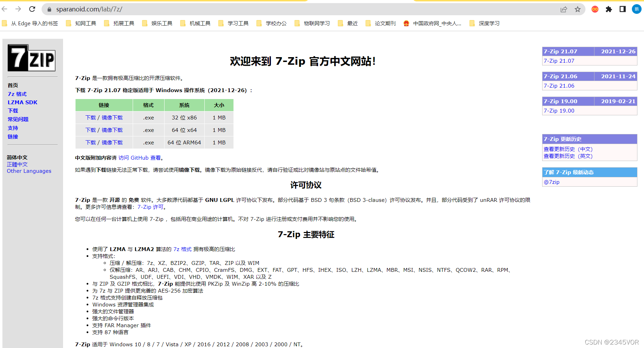The height and width of the screenshot is (348, 644).
Task: Open the 学校办公 bookmark folder
Action: coord(272,23)
